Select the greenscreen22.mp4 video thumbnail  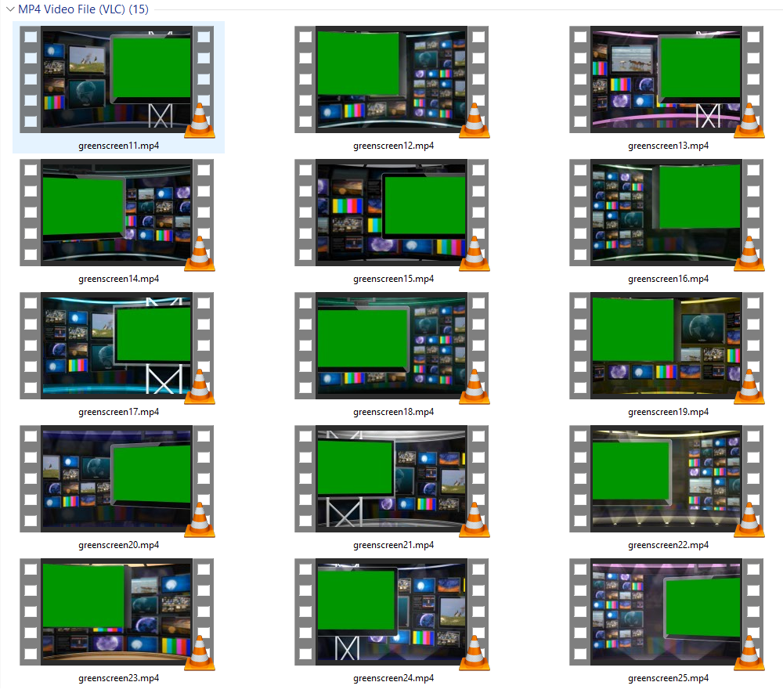pos(666,479)
